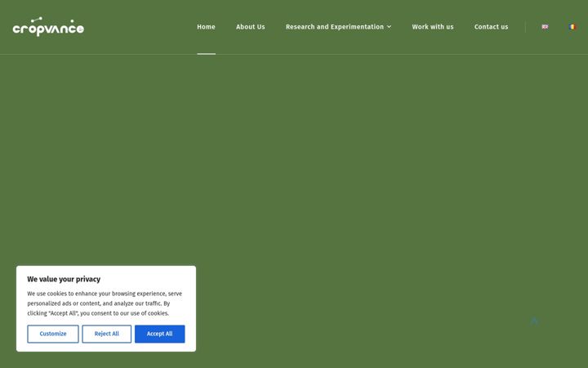This screenshot has width=588, height=368.
Task: Reject all cookies
Action: pos(106,334)
